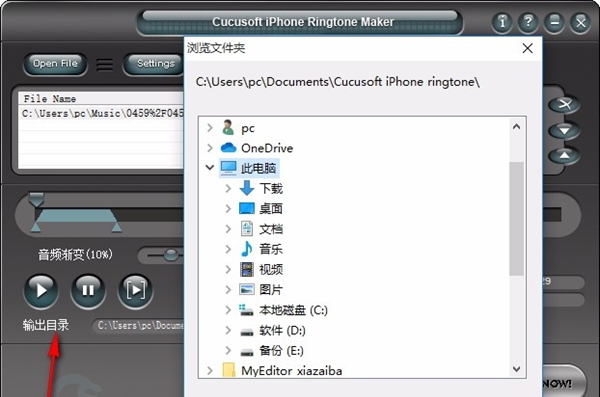Screen dimensions: 600x397
Task: Click the folder tree scrollbar thumb
Action: pyautogui.click(x=517, y=219)
